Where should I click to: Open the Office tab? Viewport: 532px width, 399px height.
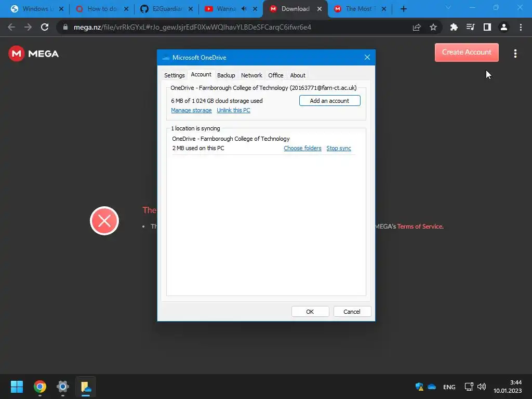coord(275,75)
